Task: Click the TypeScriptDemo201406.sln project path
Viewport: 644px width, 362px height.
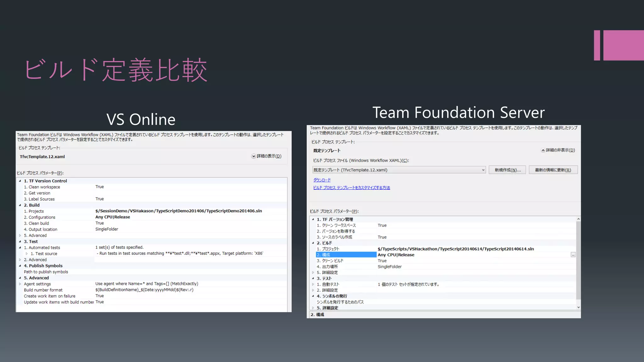Action: coord(179,211)
